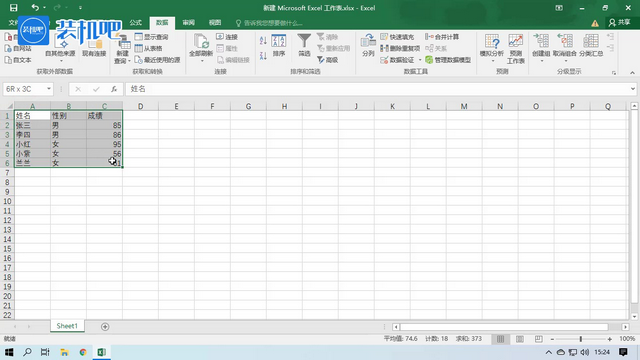Screen dimensions: 640x360
Task: Click the 共享 (Share) button
Action: 620,22
